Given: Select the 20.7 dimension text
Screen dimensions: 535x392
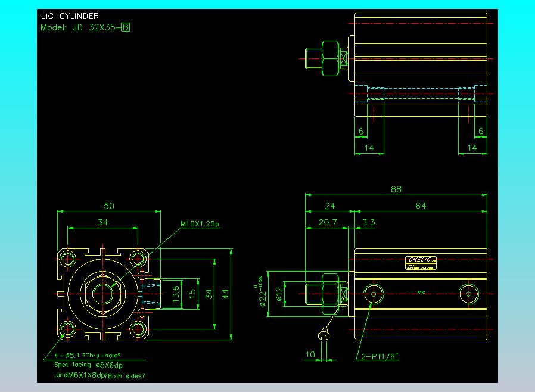Looking at the screenshot, I should coord(328,222).
